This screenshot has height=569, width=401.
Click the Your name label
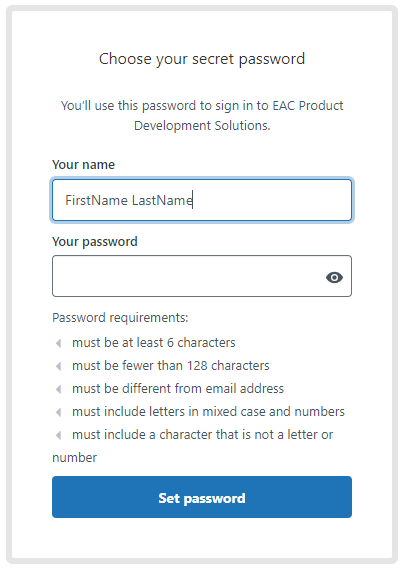point(83,165)
